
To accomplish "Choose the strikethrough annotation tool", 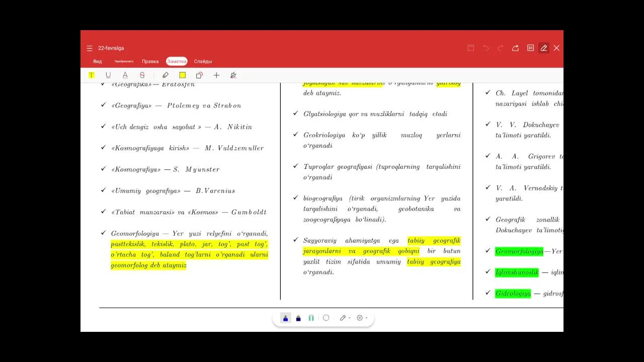I will 142,75.
